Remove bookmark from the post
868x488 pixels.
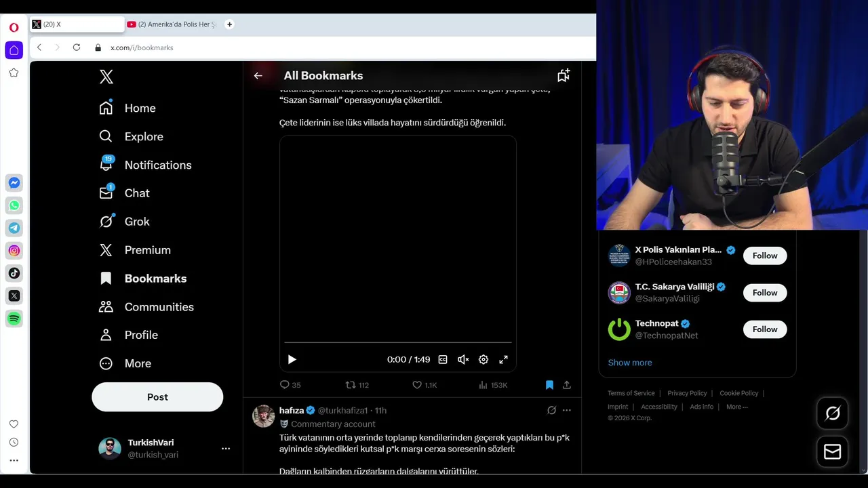pyautogui.click(x=549, y=385)
